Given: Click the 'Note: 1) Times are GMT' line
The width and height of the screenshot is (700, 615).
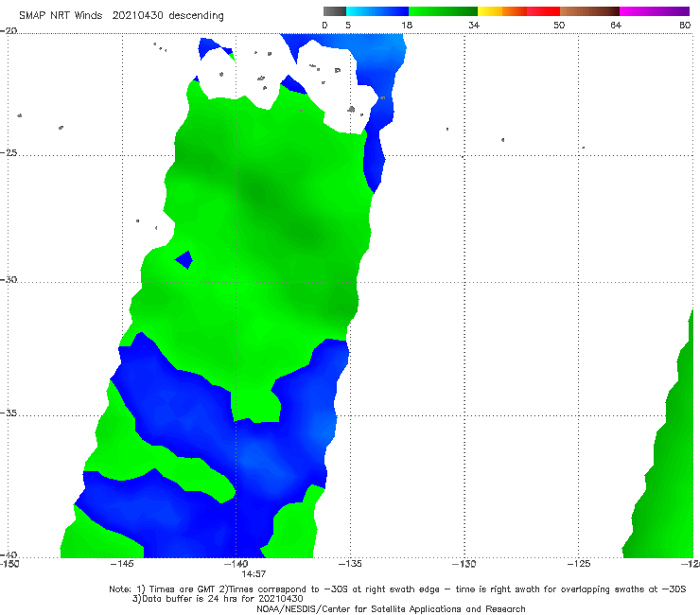Looking at the screenshot, I should click(x=397, y=589).
